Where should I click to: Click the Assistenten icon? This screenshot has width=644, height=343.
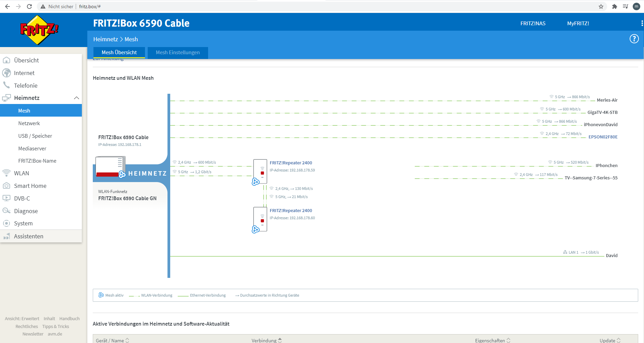(x=6, y=236)
